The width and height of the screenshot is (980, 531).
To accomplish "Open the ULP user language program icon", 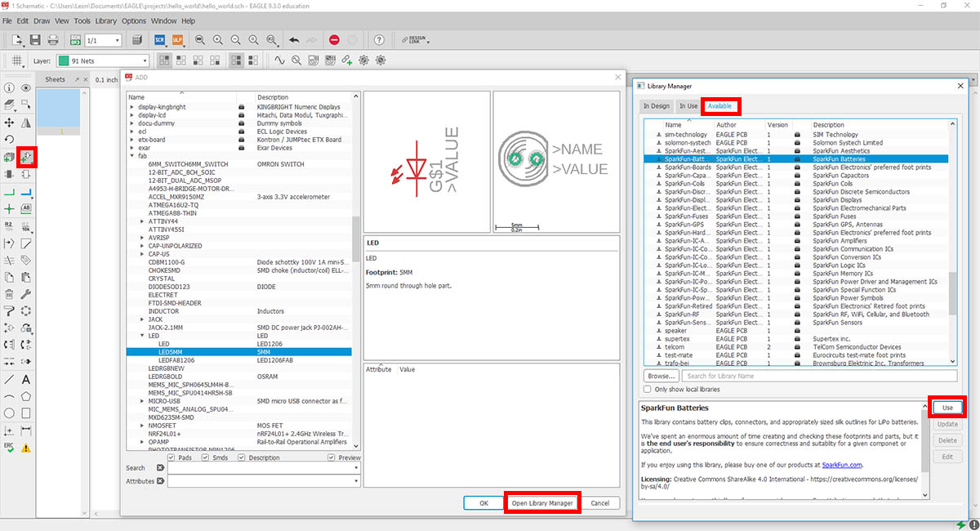I will 177,39.
